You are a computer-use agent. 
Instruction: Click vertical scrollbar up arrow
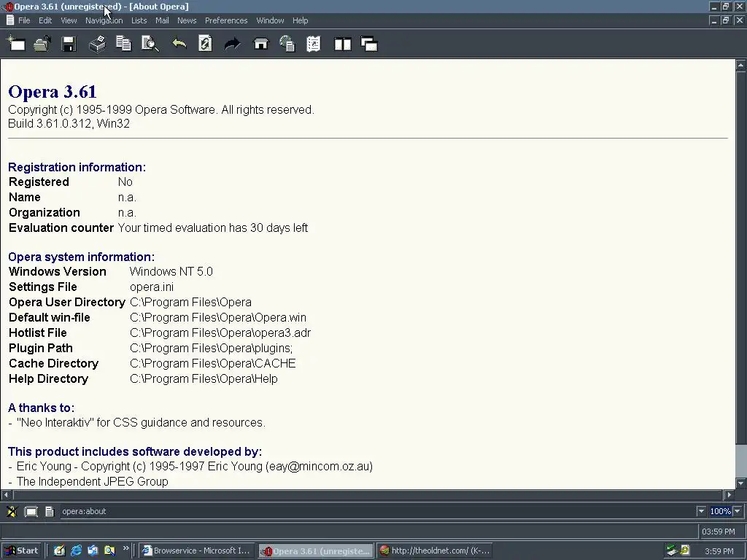coord(741,65)
